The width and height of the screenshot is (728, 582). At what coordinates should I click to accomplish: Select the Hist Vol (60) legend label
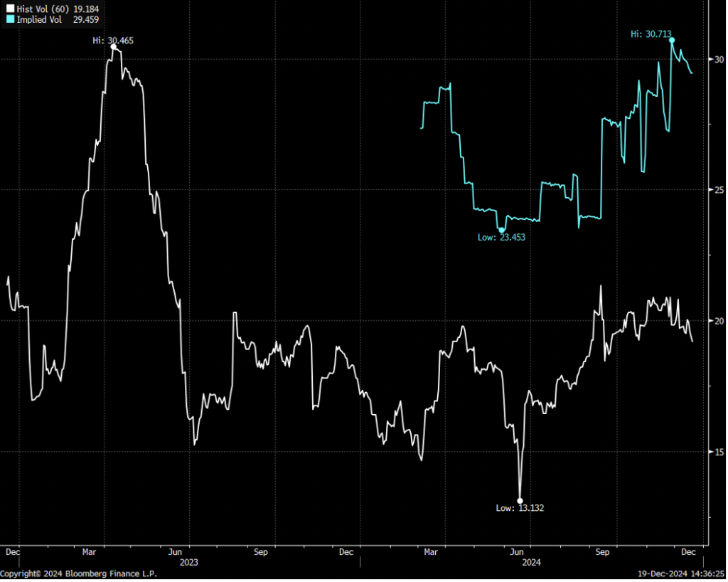[x=43, y=9]
